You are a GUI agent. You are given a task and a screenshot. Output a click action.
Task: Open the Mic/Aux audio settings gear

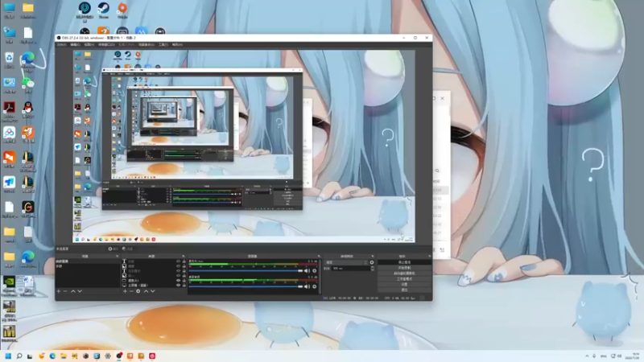point(315,271)
